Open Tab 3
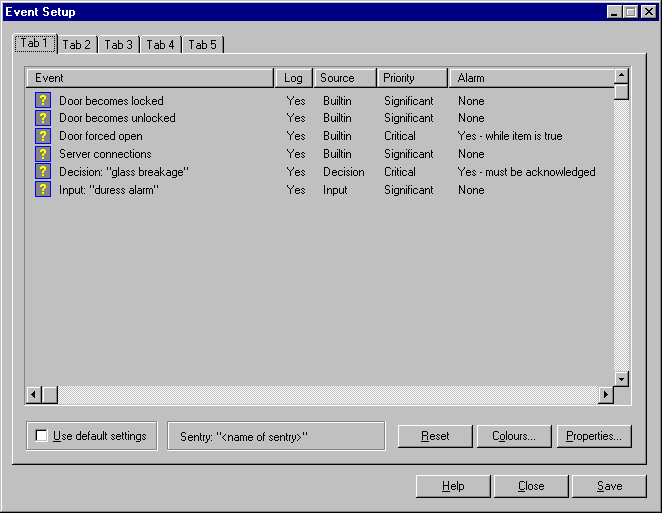This screenshot has height=513, width=662. pos(119,45)
